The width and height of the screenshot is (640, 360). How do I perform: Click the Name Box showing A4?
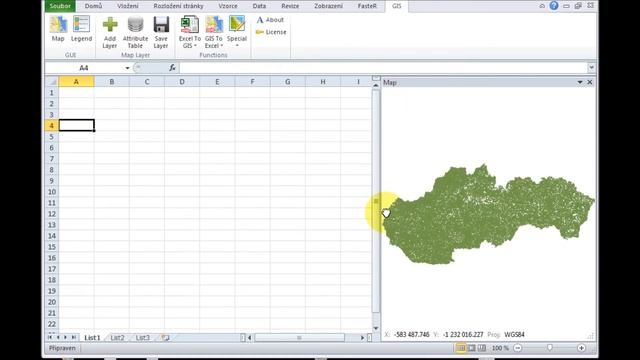pyautogui.click(x=84, y=68)
